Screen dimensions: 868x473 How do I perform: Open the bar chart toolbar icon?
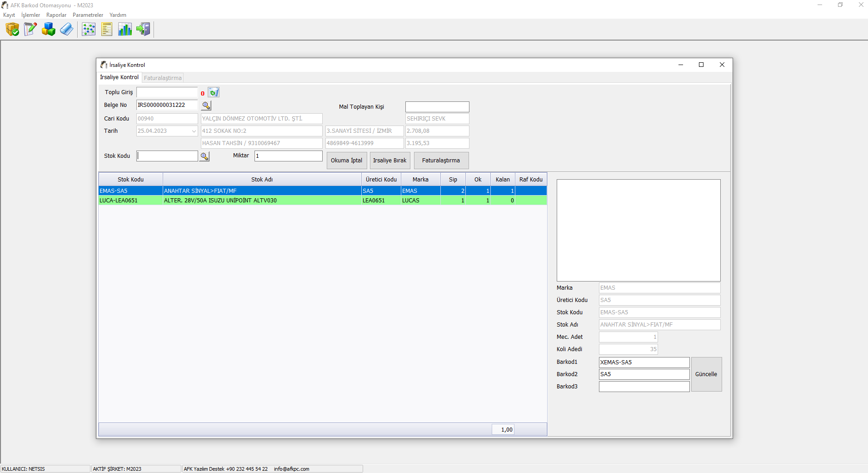click(125, 30)
